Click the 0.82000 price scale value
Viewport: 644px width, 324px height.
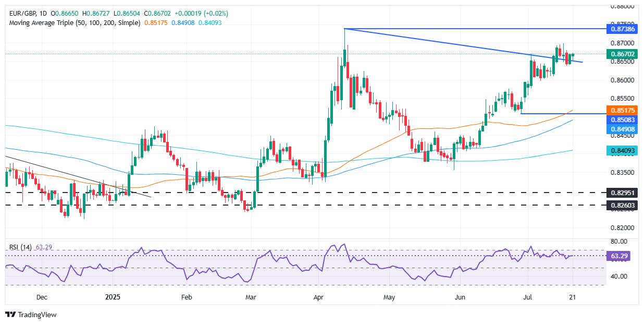pos(622,227)
